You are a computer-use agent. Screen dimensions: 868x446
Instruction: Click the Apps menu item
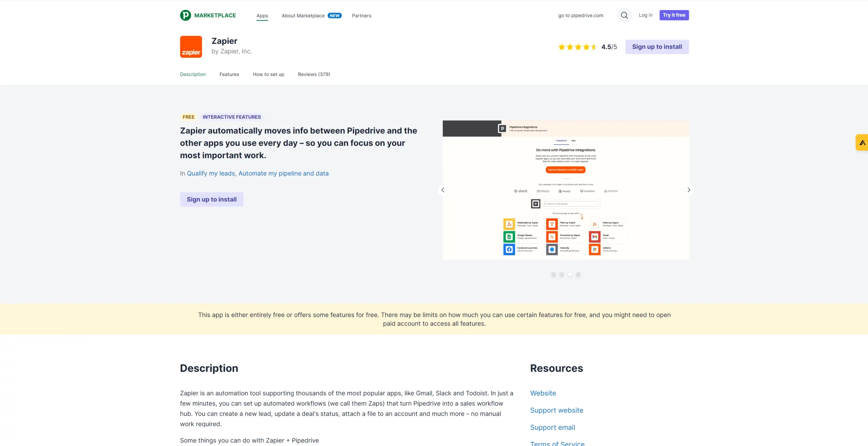262,16
